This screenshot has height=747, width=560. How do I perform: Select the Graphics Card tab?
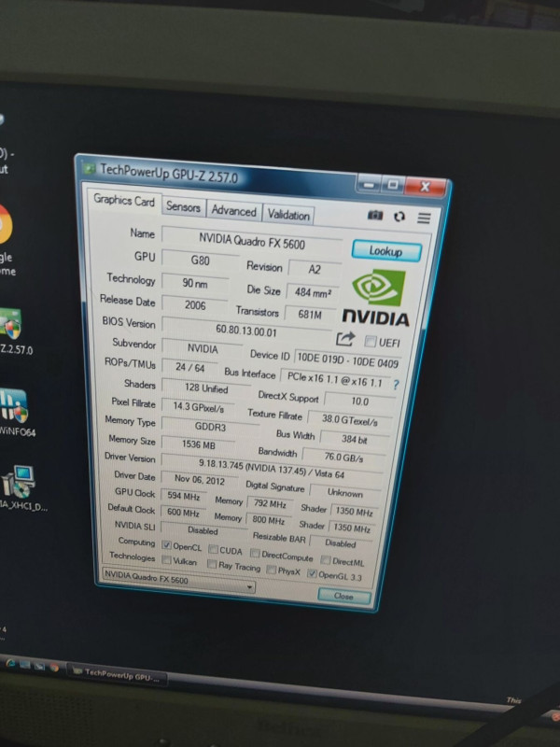click(124, 201)
